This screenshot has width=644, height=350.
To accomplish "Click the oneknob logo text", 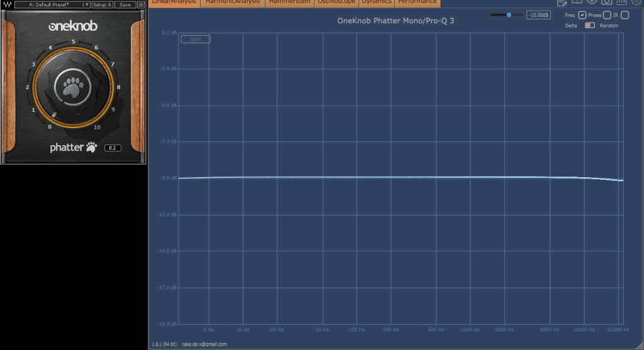I will pos(73,26).
